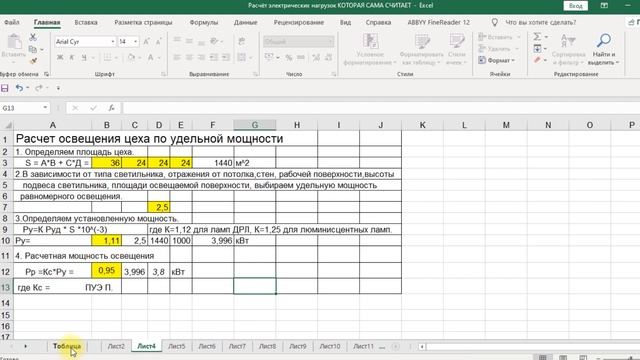640x360 pixels.
Task: Toggle italic (К) formatting
Action: (72, 58)
